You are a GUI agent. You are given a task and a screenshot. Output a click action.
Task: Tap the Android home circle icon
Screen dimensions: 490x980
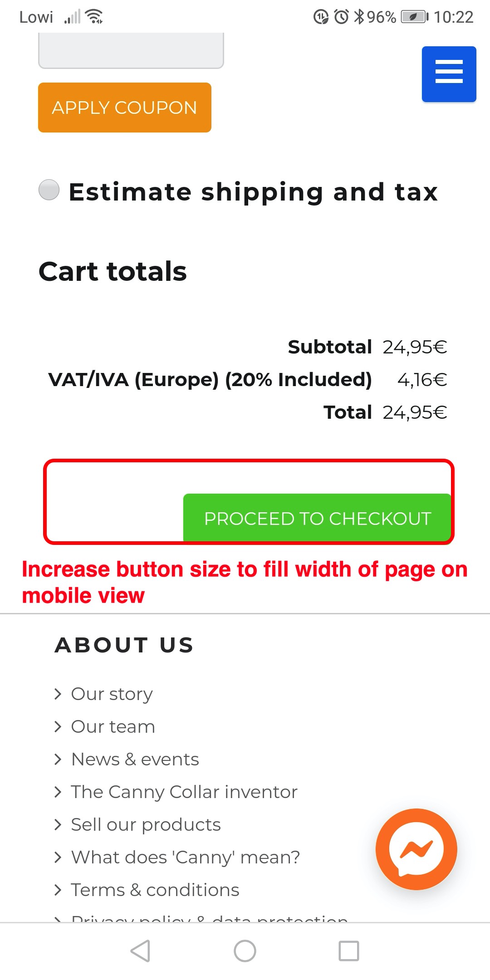[245, 951]
